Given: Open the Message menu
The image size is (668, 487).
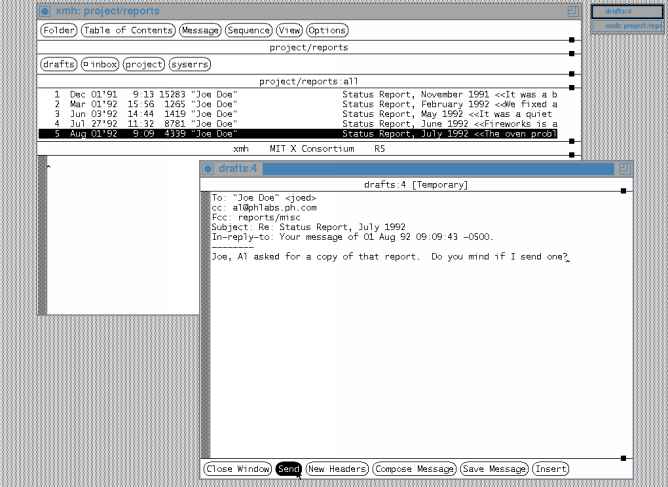Looking at the screenshot, I should tap(201, 31).
